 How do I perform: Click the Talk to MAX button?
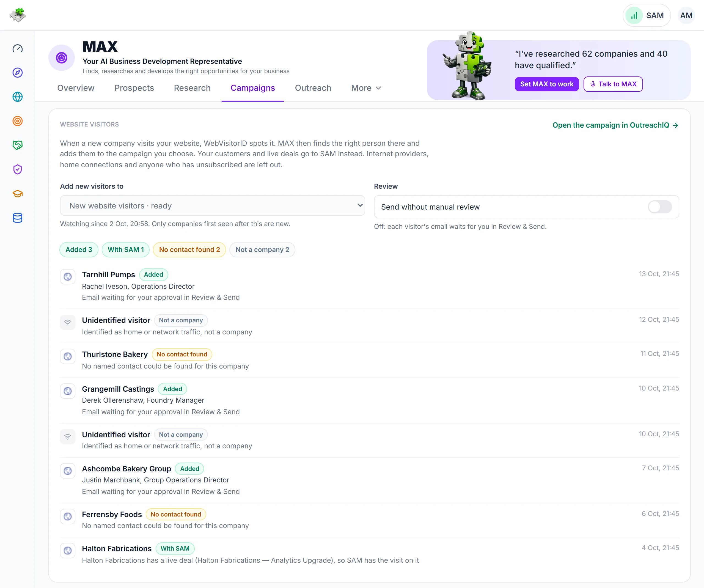pos(613,84)
